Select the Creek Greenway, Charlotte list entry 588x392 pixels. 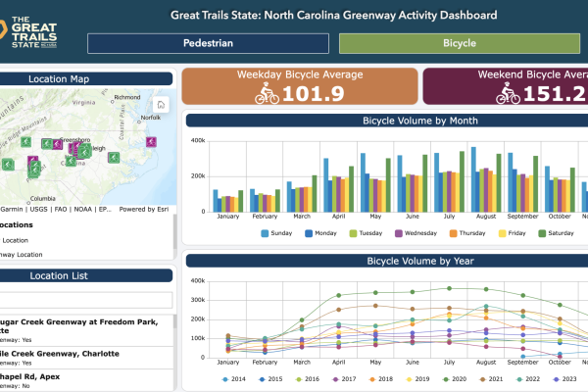point(87,358)
